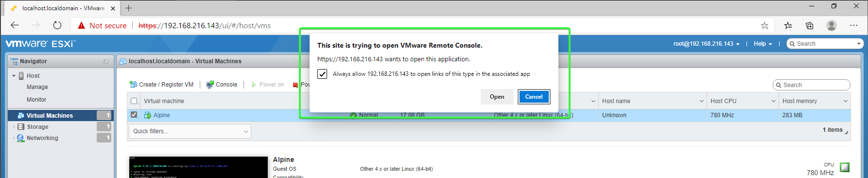Screen dimensions: 868x178
Task: Open the browser Collections icon
Action: coord(809,25)
